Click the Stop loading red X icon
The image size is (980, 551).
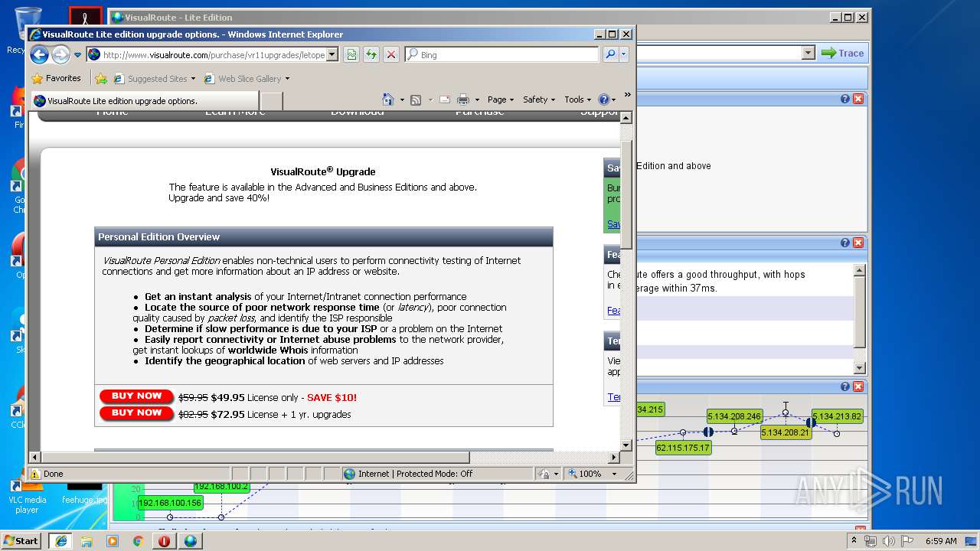click(391, 54)
